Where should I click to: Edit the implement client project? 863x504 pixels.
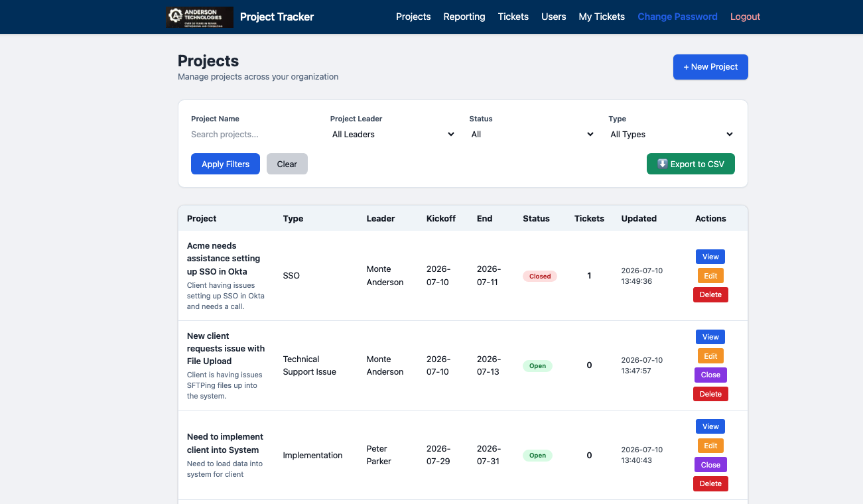pyautogui.click(x=710, y=446)
